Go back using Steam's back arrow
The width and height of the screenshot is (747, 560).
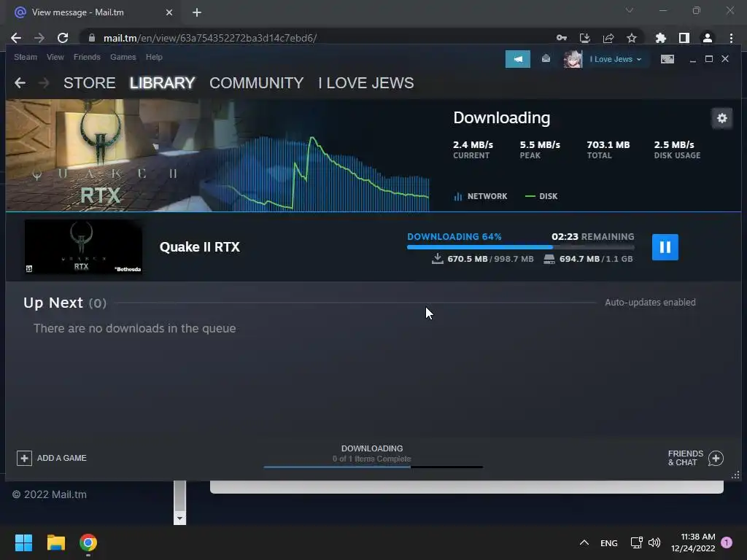tap(20, 83)
